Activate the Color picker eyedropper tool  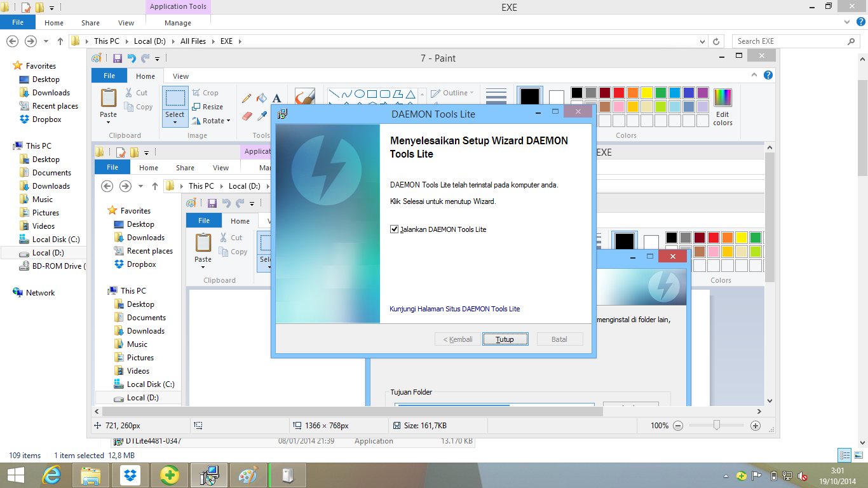pyautogui.click(x=262, y=116)
